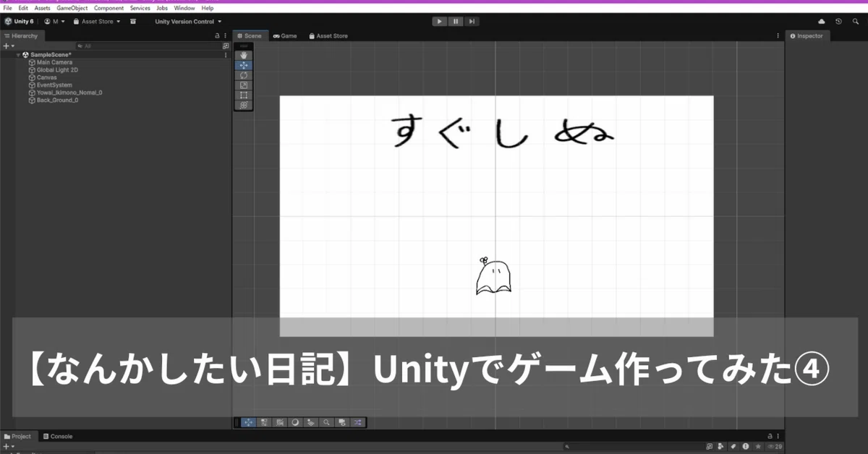Screen dimensions: 868x454
Task: Toggle the second bottom Scene overlay icon
Action: coord(265,422)
